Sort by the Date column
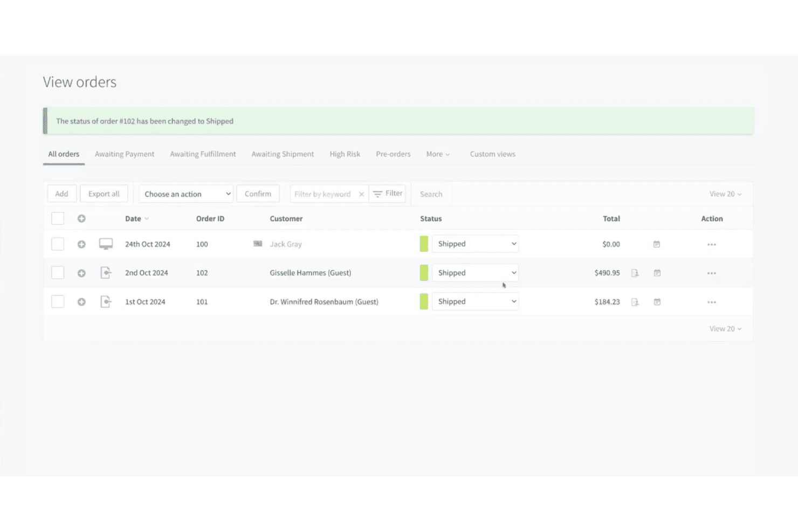798x532 pixels. coord(137,219)
